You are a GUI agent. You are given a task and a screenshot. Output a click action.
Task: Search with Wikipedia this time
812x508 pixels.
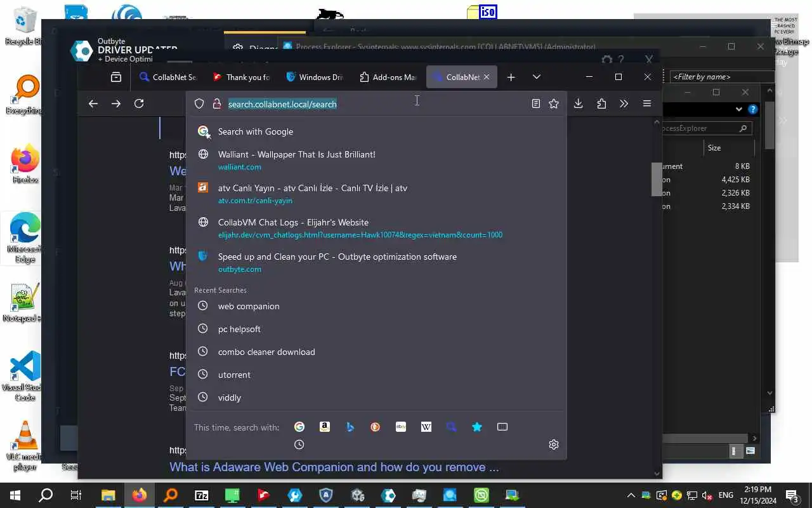click(426, 427)
